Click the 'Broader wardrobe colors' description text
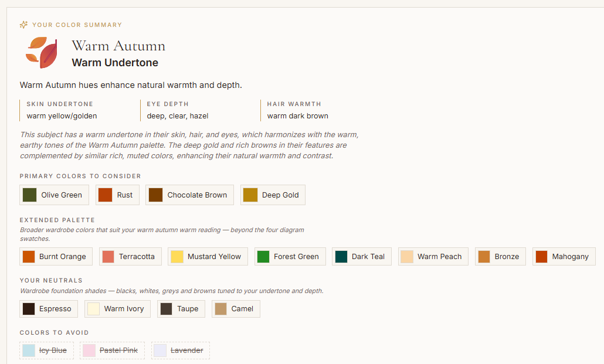This screenshot has width=604, height=364. tap(162, 234)
